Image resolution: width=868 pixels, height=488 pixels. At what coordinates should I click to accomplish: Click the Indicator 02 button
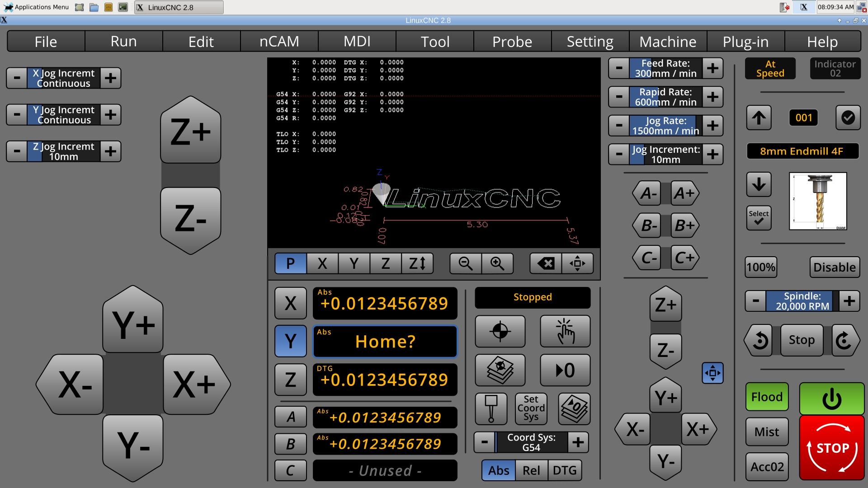coord(835,69)
